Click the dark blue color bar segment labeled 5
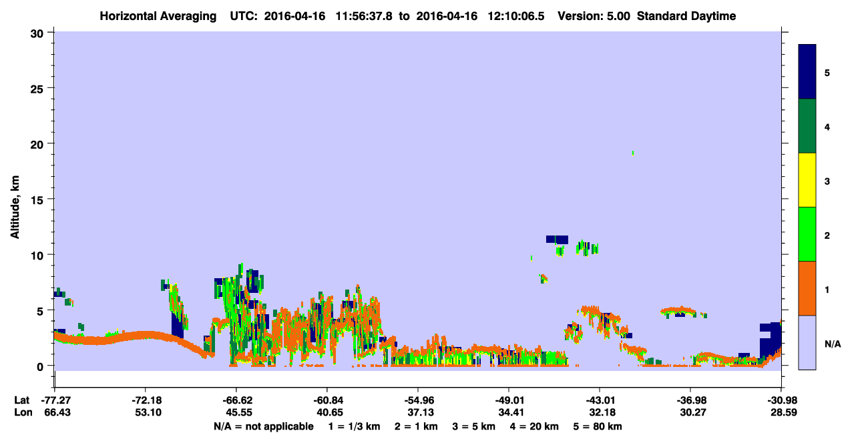 807,72
